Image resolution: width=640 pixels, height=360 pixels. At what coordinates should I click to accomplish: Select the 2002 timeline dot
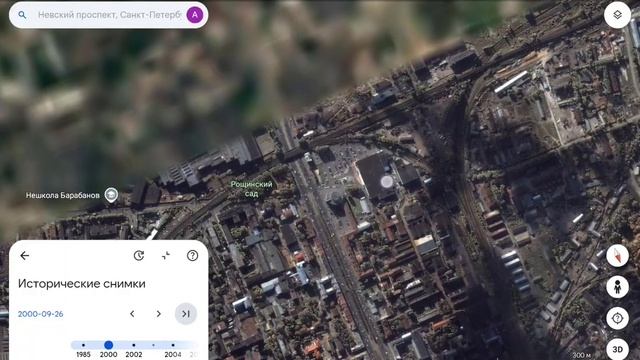[133, 345]
